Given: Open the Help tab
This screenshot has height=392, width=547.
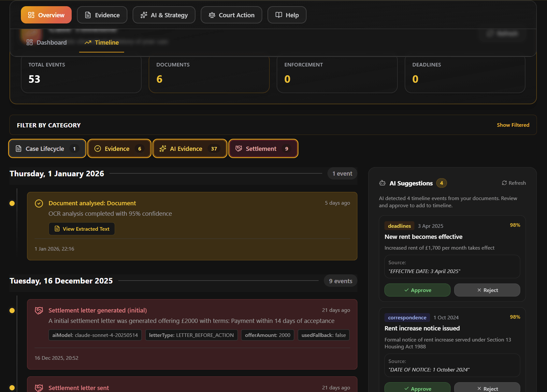Looking at the screenshot, I should [287, 15].
